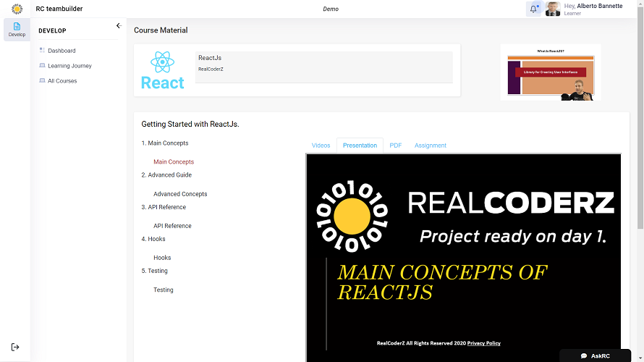Click Privacy Policy link in the slide
The image size is (644, 362).
pyautogui.click(x=484, y=343)
